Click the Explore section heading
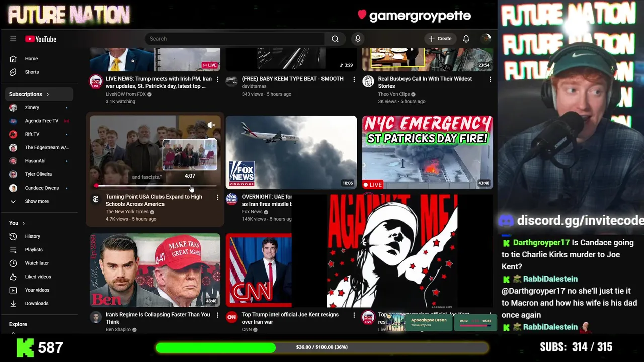Image resolution: width=644 pixels, height=362 pixels. tap(18, 324)
